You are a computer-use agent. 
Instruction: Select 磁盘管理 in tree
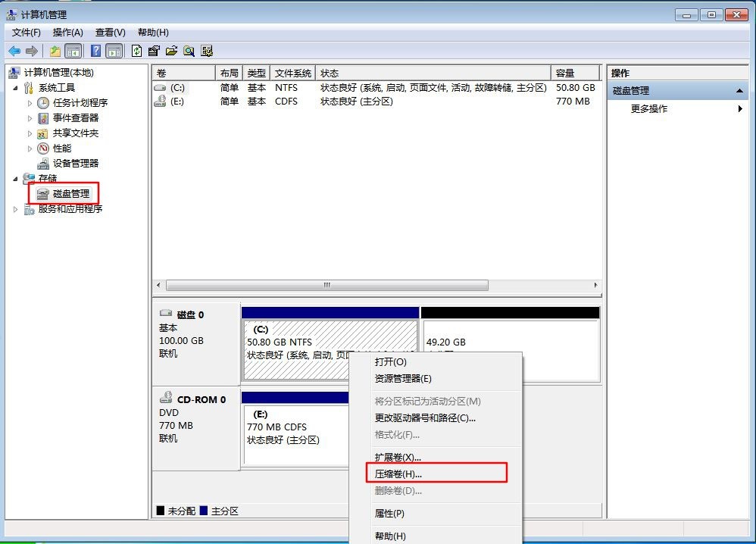point(71,193)
